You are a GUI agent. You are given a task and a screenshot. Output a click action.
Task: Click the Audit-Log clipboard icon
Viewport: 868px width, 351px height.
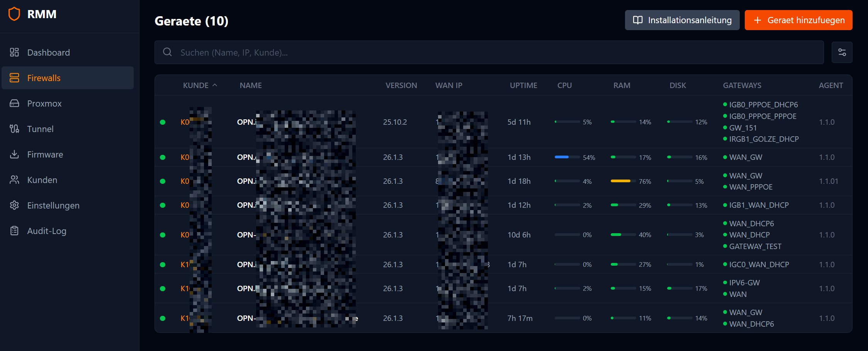14,231
